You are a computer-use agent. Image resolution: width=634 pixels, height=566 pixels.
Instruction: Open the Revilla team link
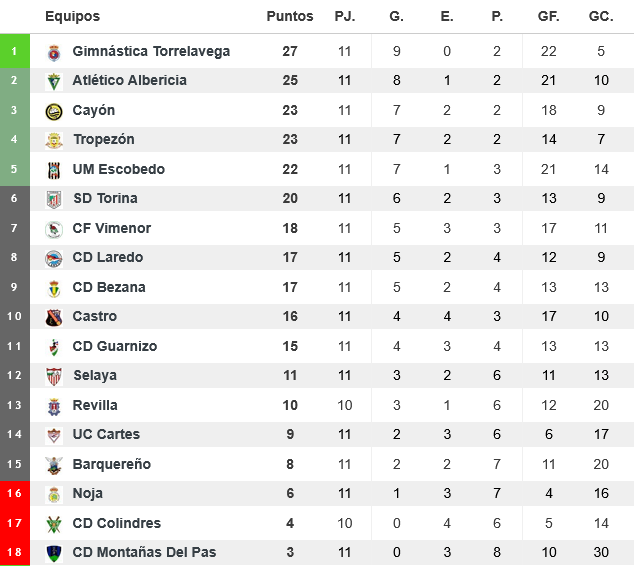pyautogui.click(x=95, y=405)
